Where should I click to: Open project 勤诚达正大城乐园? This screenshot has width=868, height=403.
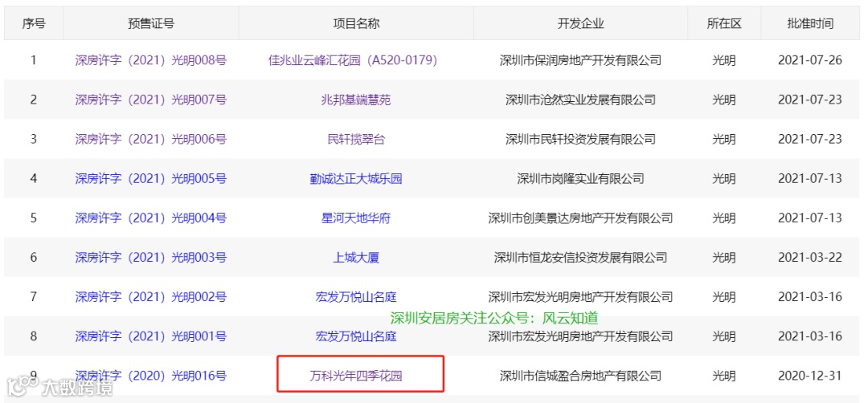(x=356, y=178)
